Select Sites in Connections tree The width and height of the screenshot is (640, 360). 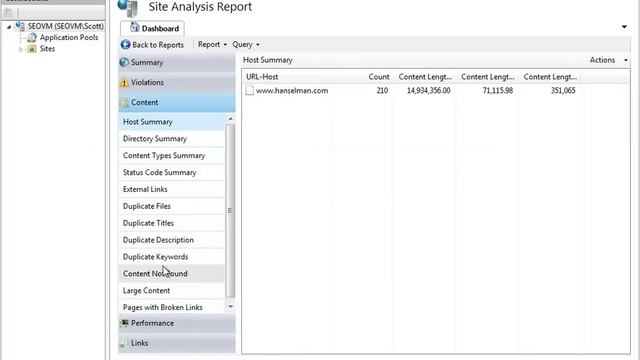coord(47,49)
